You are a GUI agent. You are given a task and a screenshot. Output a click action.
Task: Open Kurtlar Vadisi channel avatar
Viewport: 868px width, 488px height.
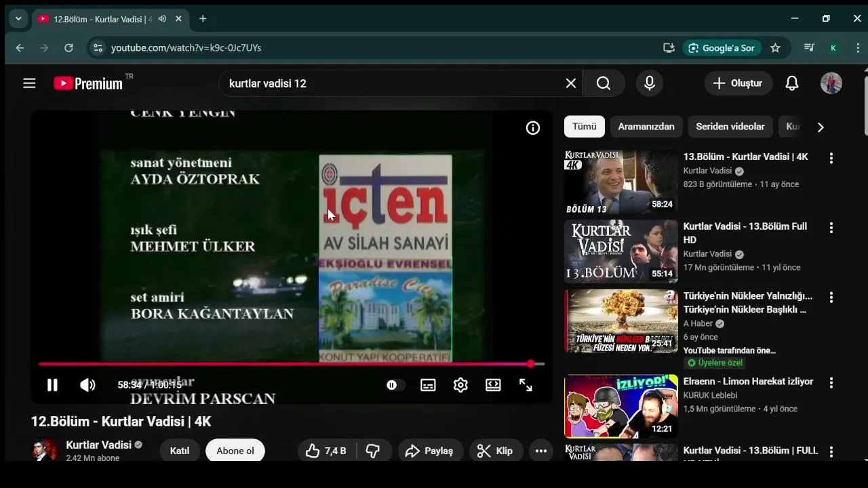(x=45, y=450)
